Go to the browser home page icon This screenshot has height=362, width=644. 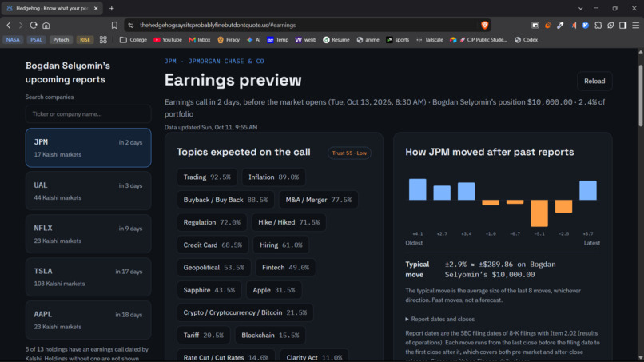coord(46,25)
